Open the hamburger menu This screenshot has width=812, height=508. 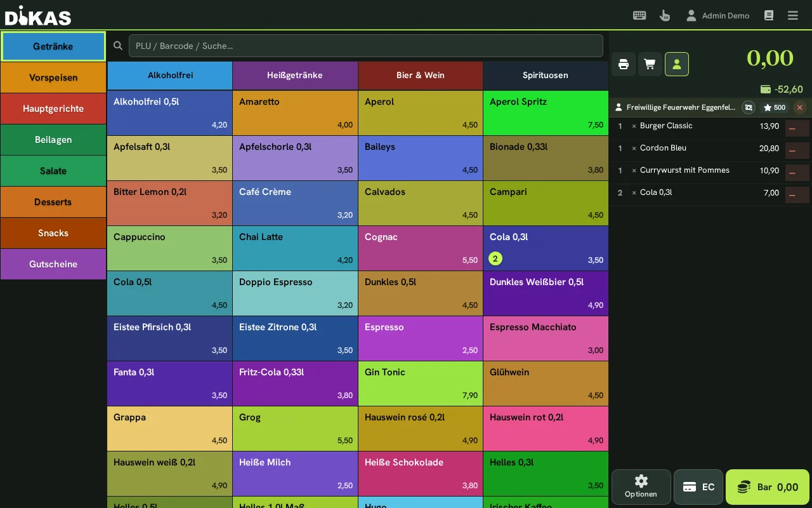pos(793,15)
